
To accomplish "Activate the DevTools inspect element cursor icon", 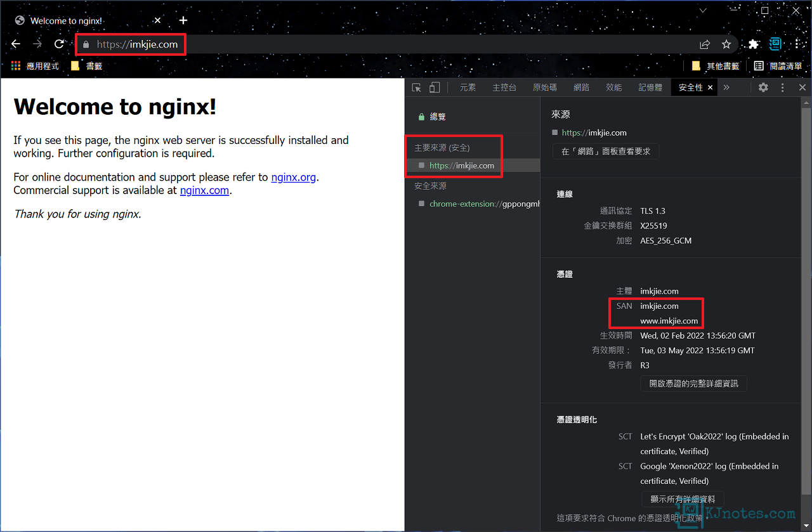I will (417, 88).
